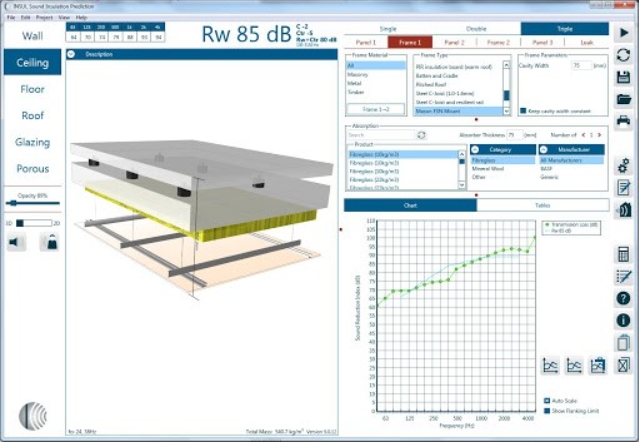Viewport: 639px width, 445px height.
Task: Toggle Keep cavity width constant checkbox
Action: coord(523,111)
